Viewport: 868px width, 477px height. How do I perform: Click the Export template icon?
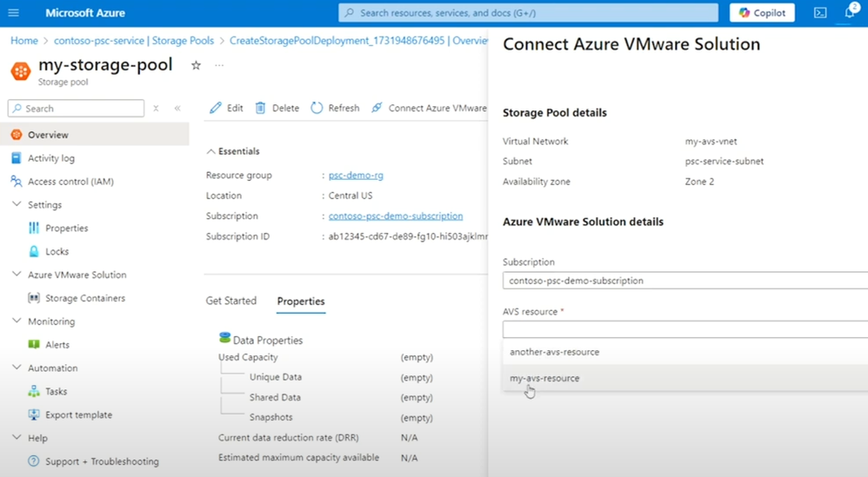(34, 414)
